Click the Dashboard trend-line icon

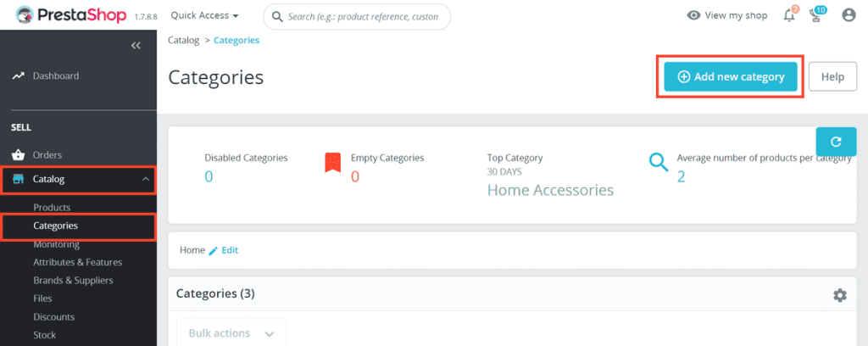(x=19, y=75)
